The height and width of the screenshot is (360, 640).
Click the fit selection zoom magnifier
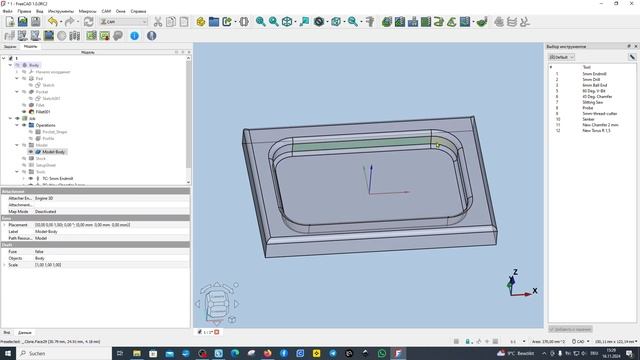coord(273,22)
